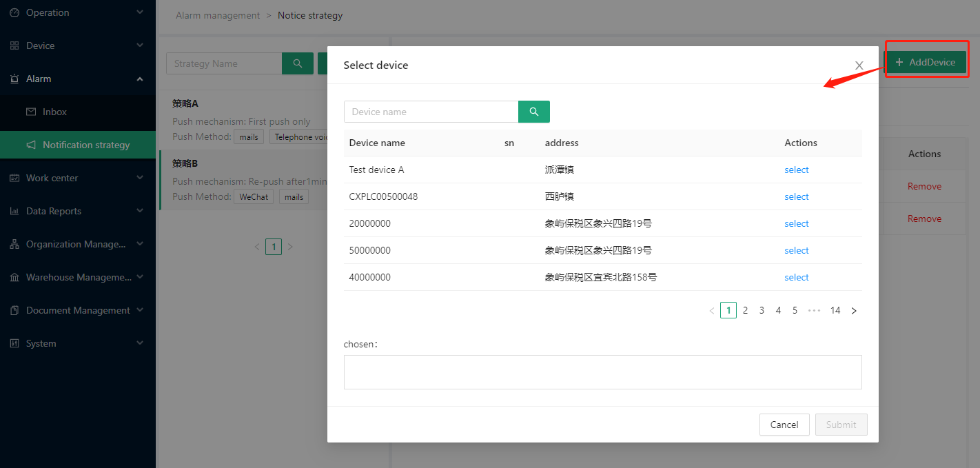Expand the Data Reports chevron
Image resolution: width=980 pixels, height=468 pixels.
point(140,211)
